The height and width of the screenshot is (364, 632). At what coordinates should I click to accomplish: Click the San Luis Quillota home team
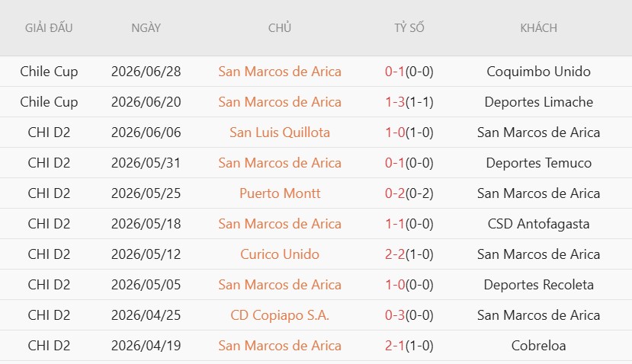coord(280,132)
